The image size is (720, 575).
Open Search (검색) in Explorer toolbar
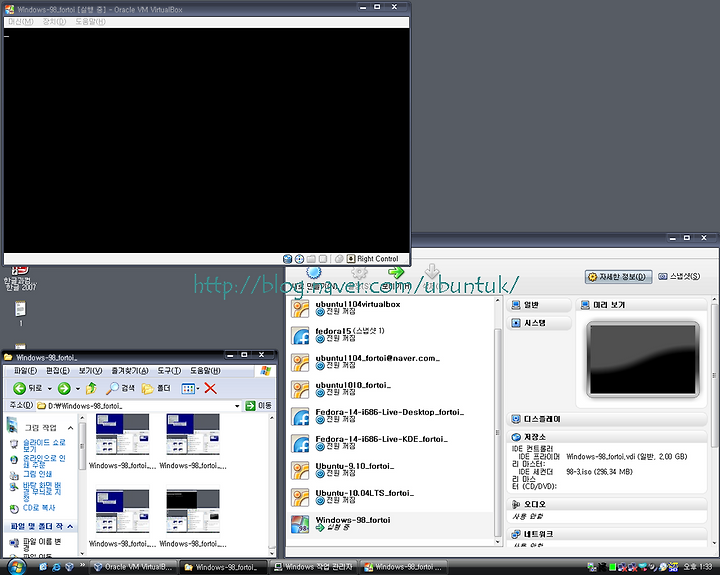pyautogui.click(x=121, y=389)
